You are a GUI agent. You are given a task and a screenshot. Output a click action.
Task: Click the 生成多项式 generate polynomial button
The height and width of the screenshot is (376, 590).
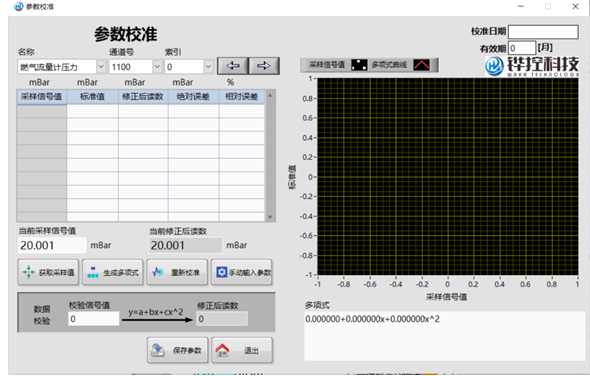coord(113,272)
